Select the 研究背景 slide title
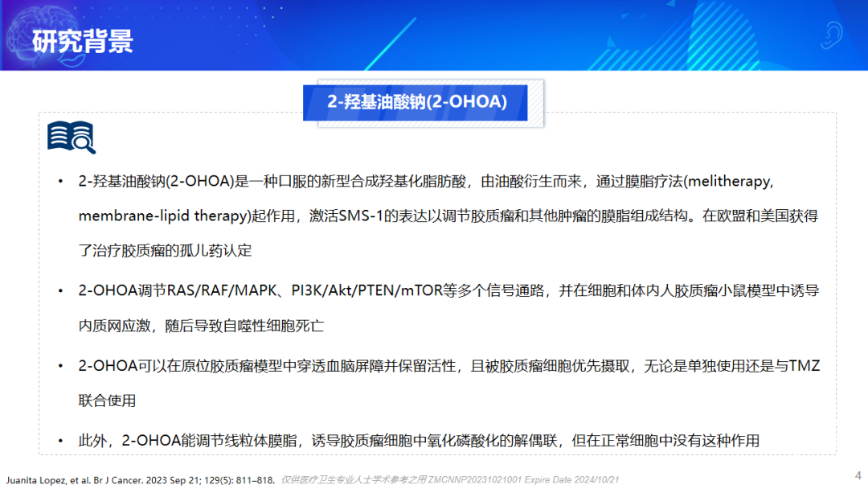The width and height of the screenshot is (868, 489). click(83, 41)
